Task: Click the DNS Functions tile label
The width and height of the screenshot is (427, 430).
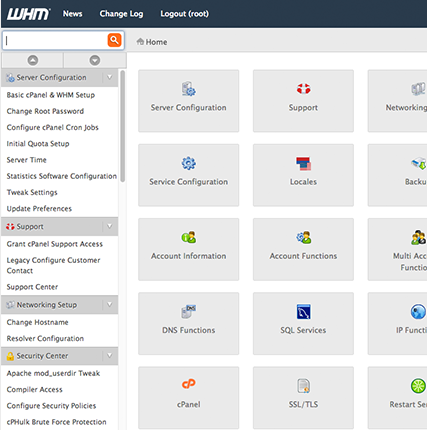Action: pyautogui.click(x=189, y=330)
